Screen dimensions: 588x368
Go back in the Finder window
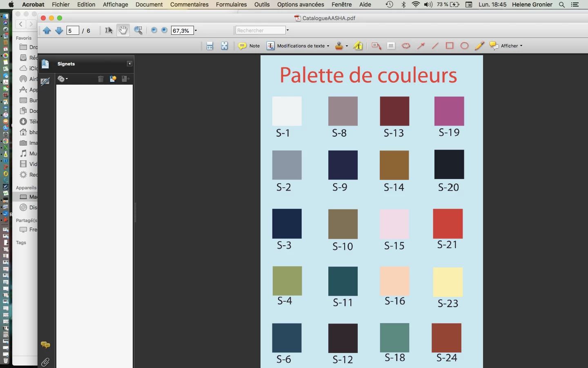20,24
